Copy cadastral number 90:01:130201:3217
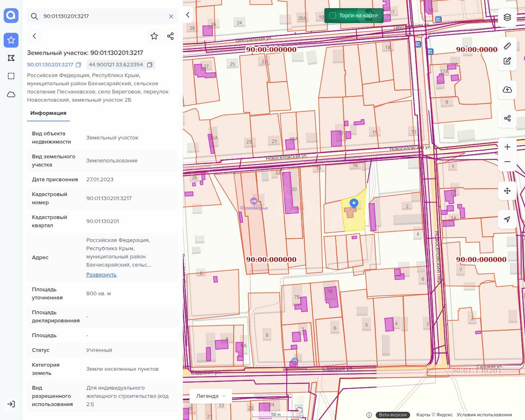525x420 pixels. point(78,65)
